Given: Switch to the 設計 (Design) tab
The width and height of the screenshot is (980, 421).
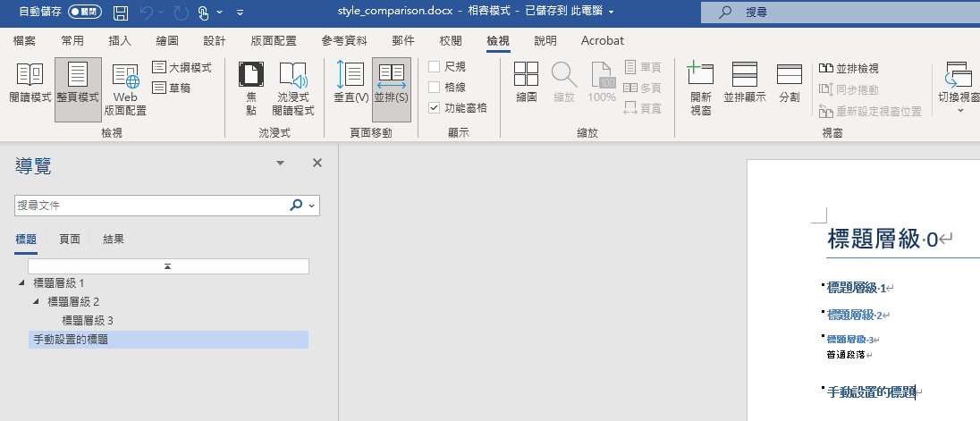Looking at the screenshot, I should pyautogui.click(x=215, y=40).
